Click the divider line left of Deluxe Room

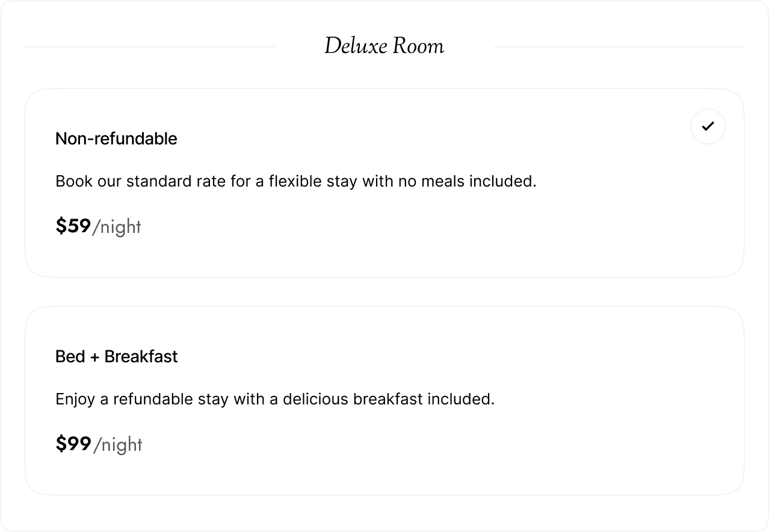coord(149,46)
